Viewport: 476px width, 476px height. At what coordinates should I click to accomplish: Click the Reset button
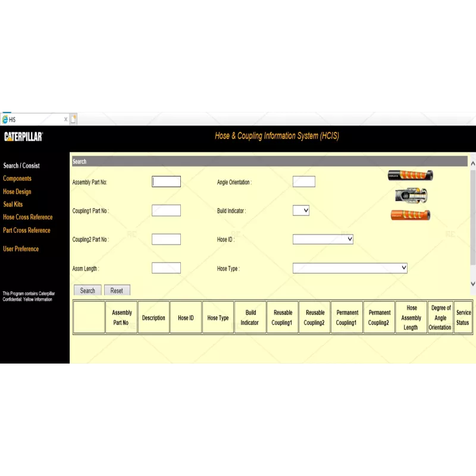(117, 290)
